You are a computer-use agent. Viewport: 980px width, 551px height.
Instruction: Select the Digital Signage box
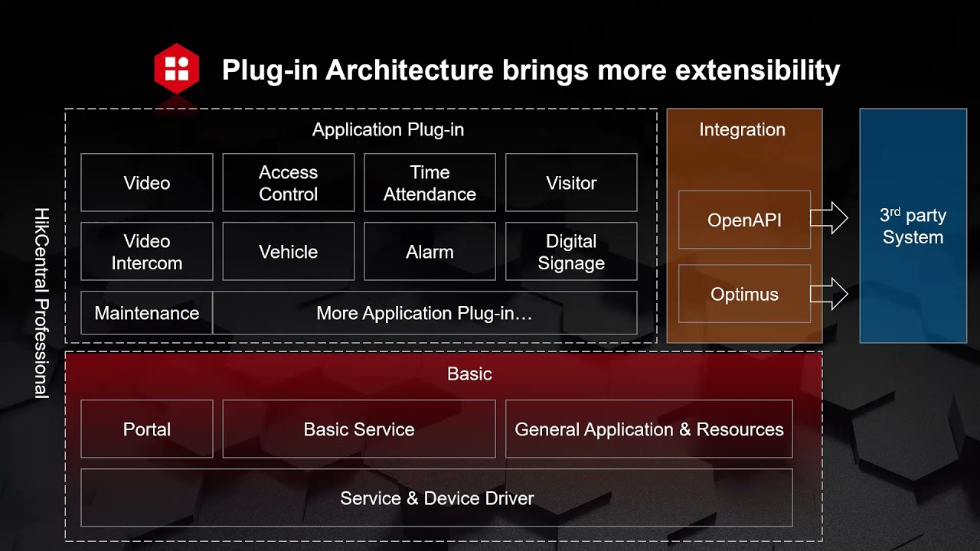coord(571,252)
